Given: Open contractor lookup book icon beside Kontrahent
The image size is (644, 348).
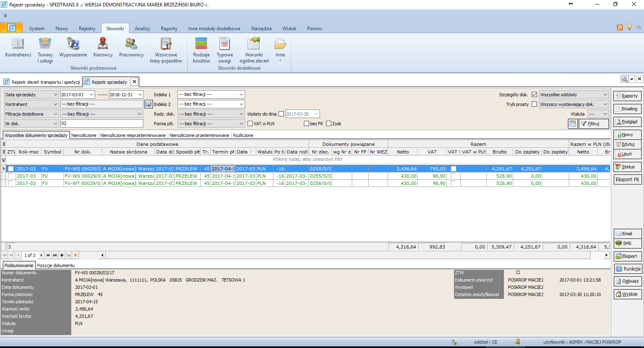Looking at the screenshot, I should tap(149, 104).
